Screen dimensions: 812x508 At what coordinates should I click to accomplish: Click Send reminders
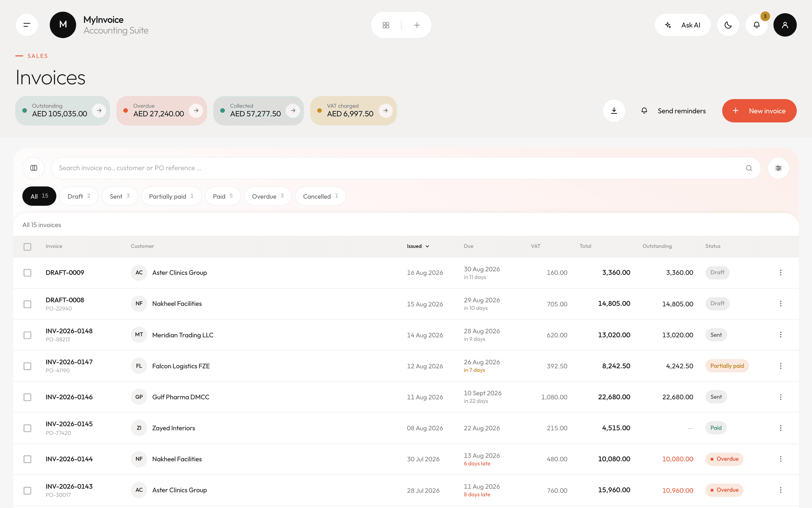pyautogui.click(x=673, y=110)
